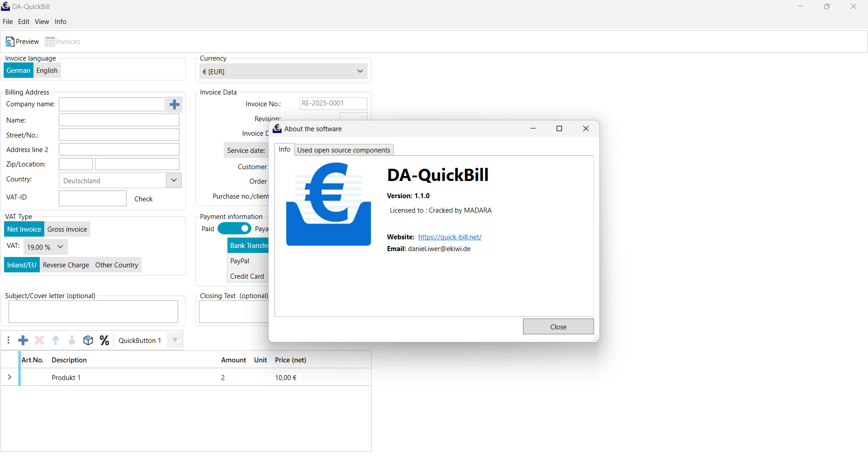Open the Invoices list toolbar button
This screenshot has width=868, height=466.
click(x=63, y=42)
